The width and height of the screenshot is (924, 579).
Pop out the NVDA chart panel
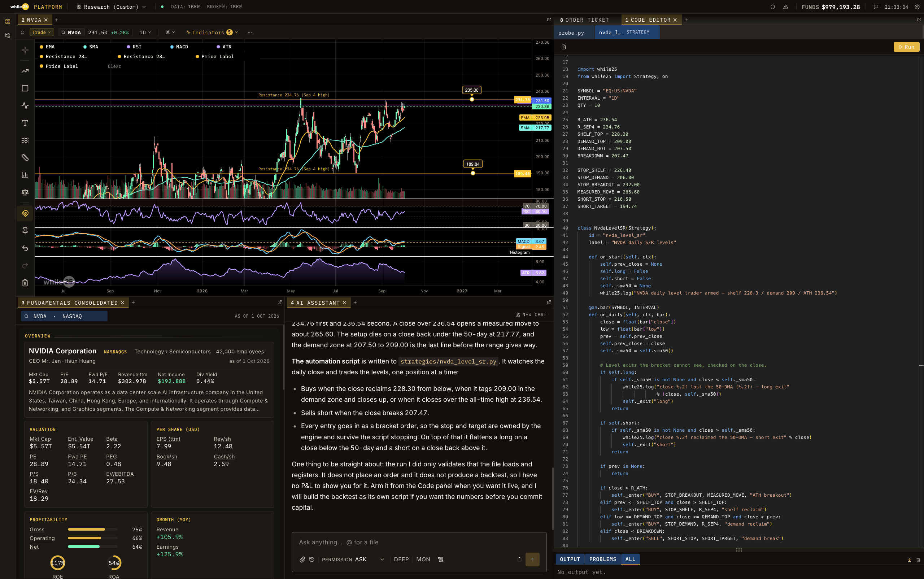(x=549, y=19)
